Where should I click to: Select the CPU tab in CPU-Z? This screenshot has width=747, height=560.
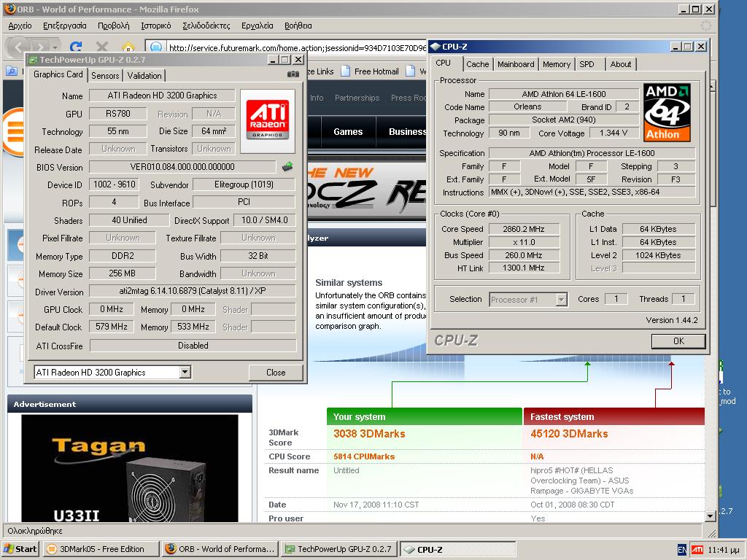pos(443,63)
